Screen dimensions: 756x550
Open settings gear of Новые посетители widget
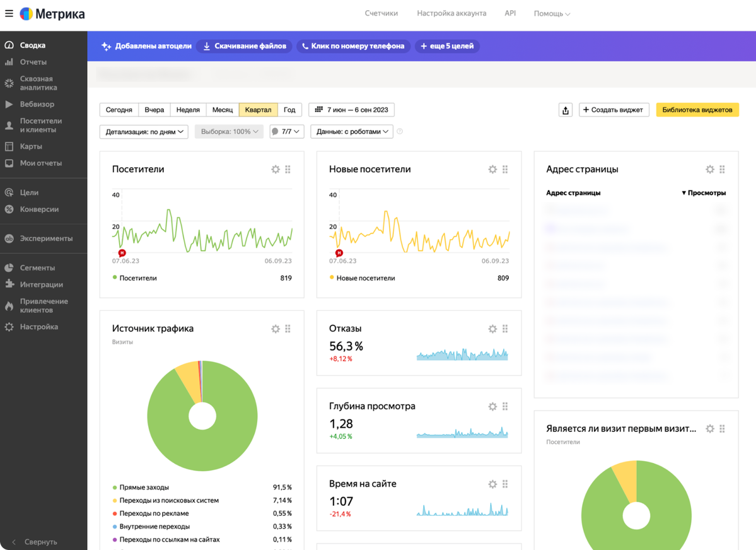tap(492, 169)
